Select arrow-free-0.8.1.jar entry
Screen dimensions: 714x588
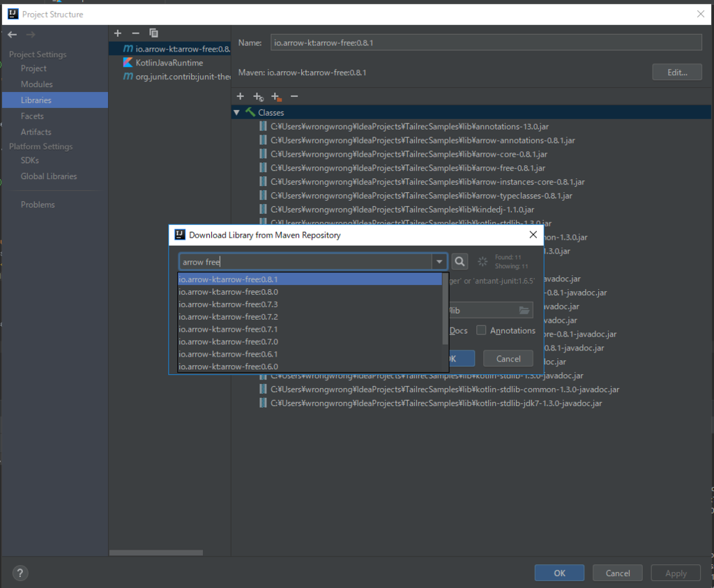point(407,168)
